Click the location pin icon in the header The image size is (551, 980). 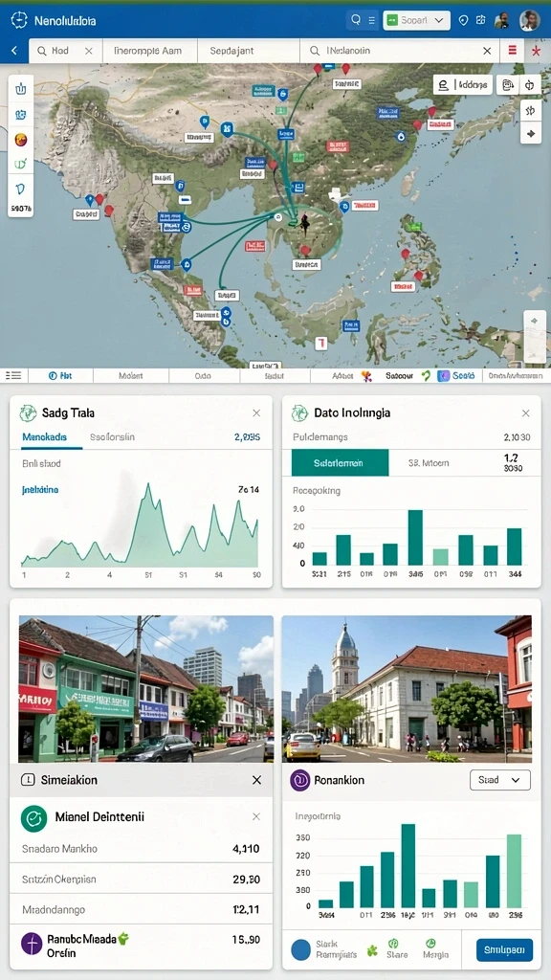(463, 20)
